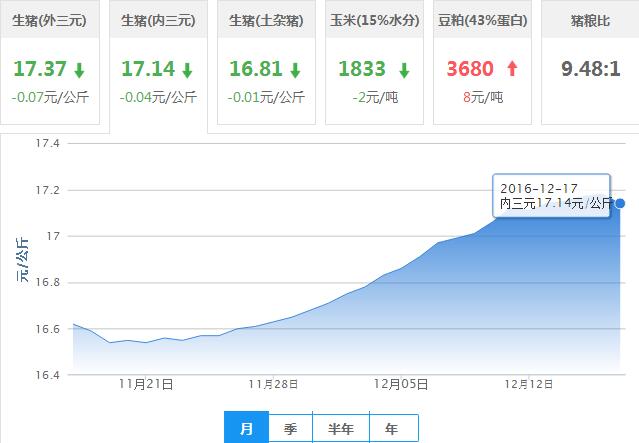
Task: Click the -0.01元/公斤 change text
Action: click(266, 97)
